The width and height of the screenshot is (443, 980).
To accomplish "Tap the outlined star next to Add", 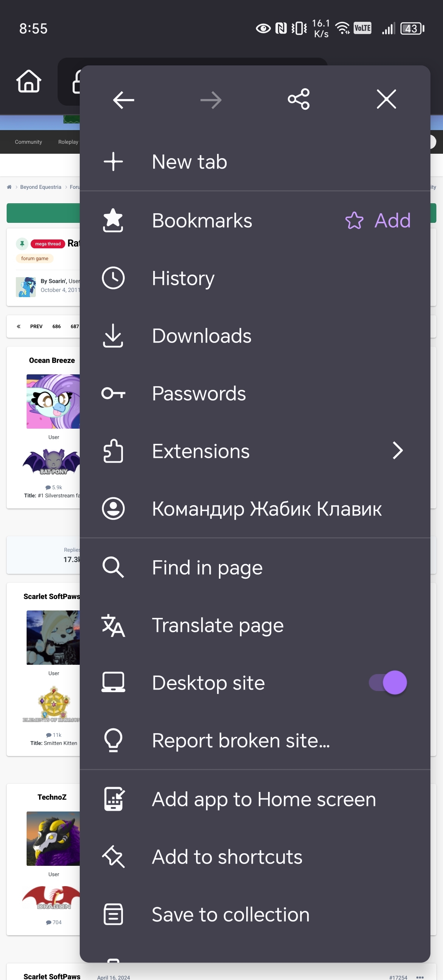I will point(354,220).
